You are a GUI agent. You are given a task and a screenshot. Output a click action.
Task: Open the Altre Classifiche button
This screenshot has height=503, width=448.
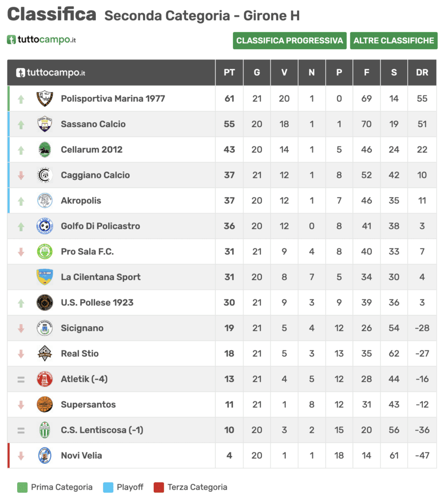[x=394, y=41]
